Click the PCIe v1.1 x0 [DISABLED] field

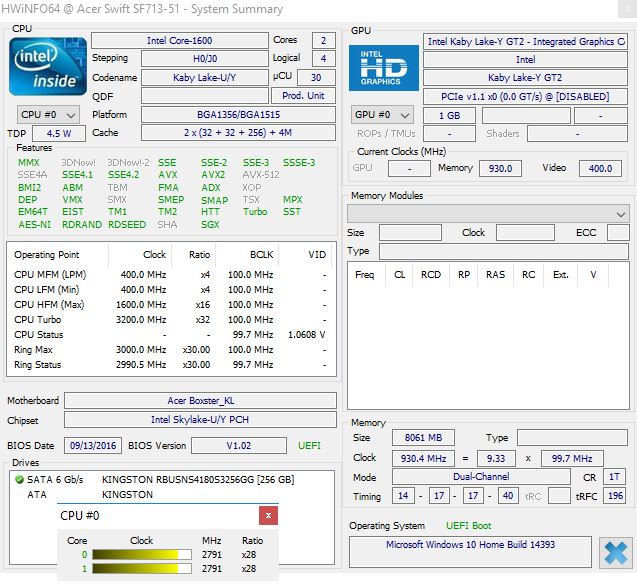click(x=525, y=97)
